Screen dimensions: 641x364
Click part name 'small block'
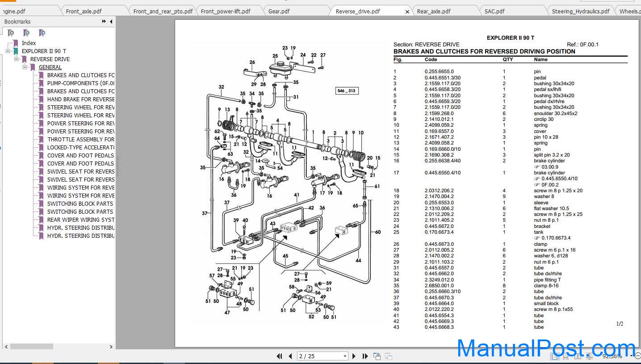(546, 303)
